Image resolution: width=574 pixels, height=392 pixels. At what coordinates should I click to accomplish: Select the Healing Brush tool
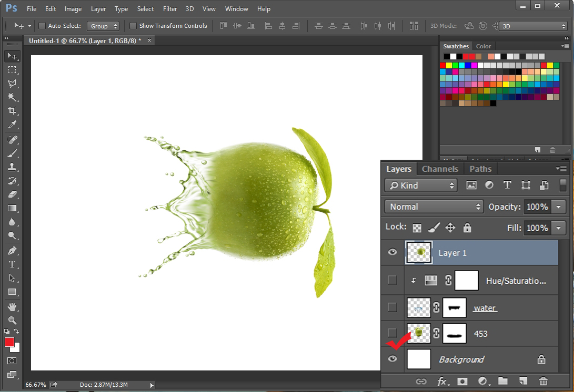[x=12, y=140]
